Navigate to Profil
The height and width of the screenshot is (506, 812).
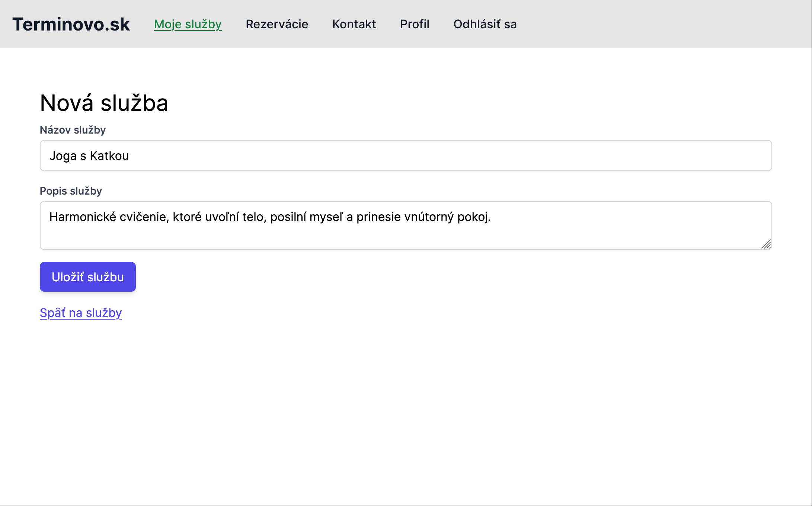tap(415, 24)
